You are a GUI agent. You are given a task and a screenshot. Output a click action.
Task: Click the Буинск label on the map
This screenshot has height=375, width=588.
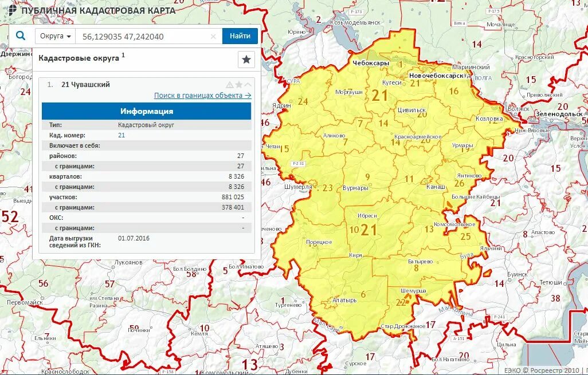(518, 275)
